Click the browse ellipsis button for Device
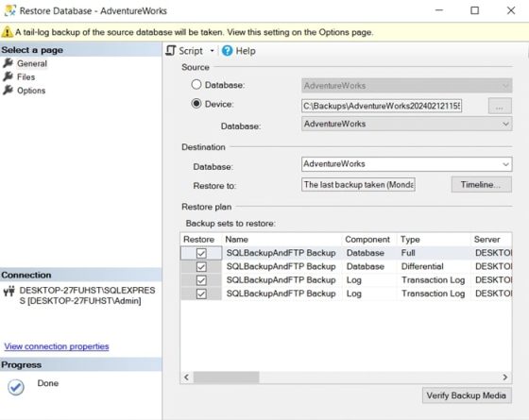The image size is (529, 420). pos(500,106)
